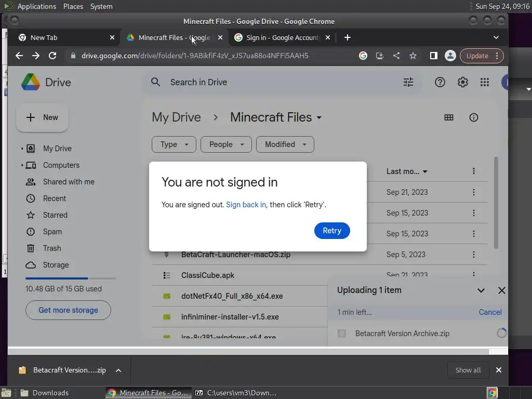Expand Computers tree arrow
This screenshot has width=532, height=399.
tap(22, 165)
